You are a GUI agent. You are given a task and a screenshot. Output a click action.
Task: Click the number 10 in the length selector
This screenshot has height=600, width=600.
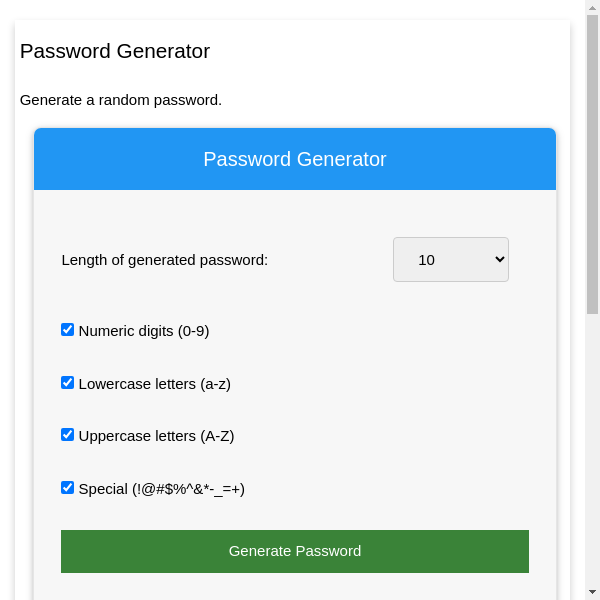pyautogui.click(x=427, y=260)
